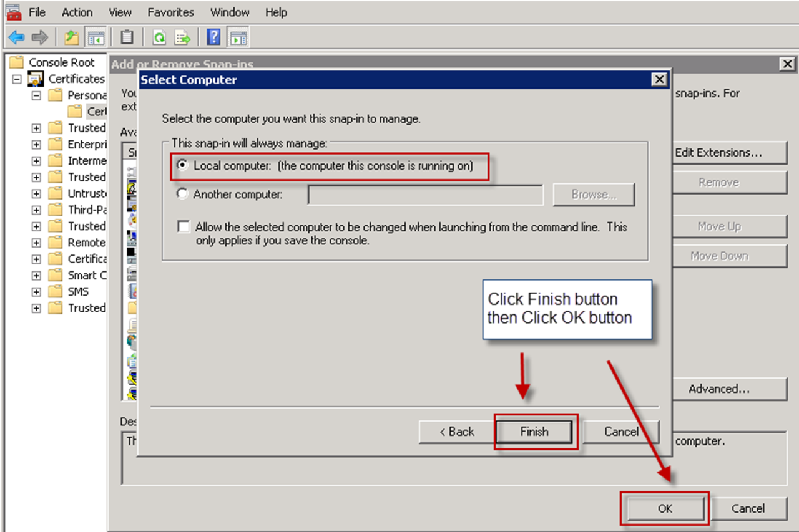The width and height of the screenshot is (799, 532).
Task: Click the Remote folder icon
Action: [x=56, y=242]
